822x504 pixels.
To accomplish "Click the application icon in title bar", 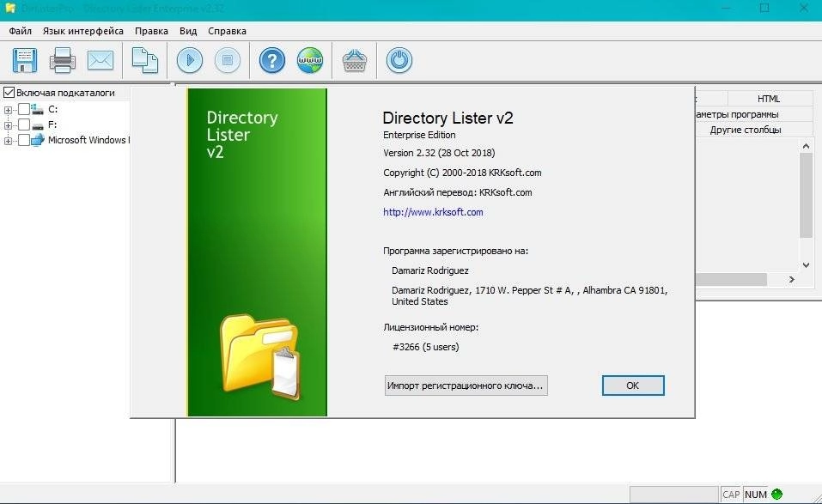I will click(x=10, y=8).
